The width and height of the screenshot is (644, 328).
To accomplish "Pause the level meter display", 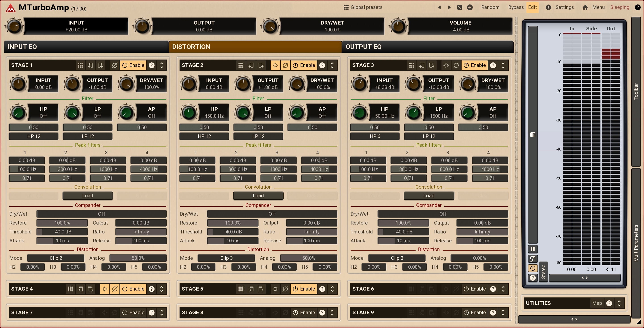I will coord(533,249).
